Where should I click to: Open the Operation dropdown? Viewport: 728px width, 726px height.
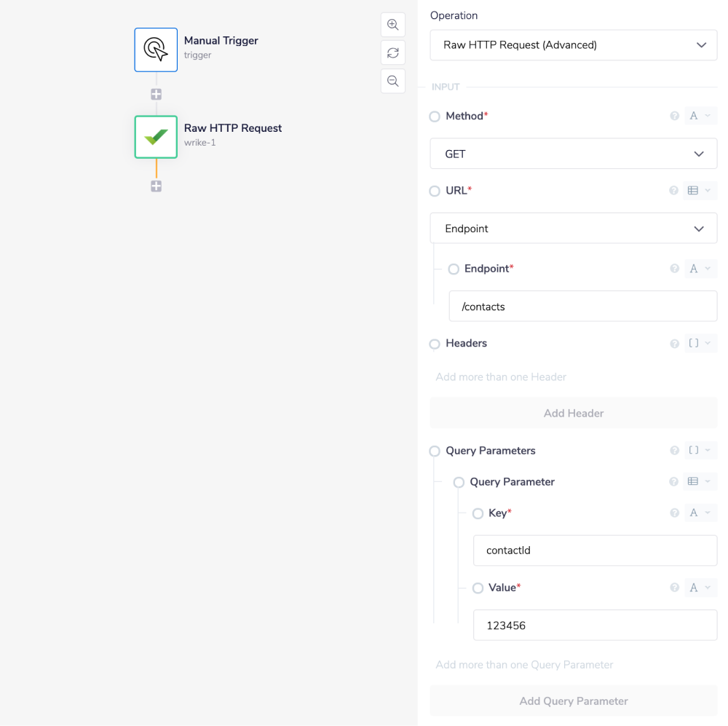click(x=574, y=45)
